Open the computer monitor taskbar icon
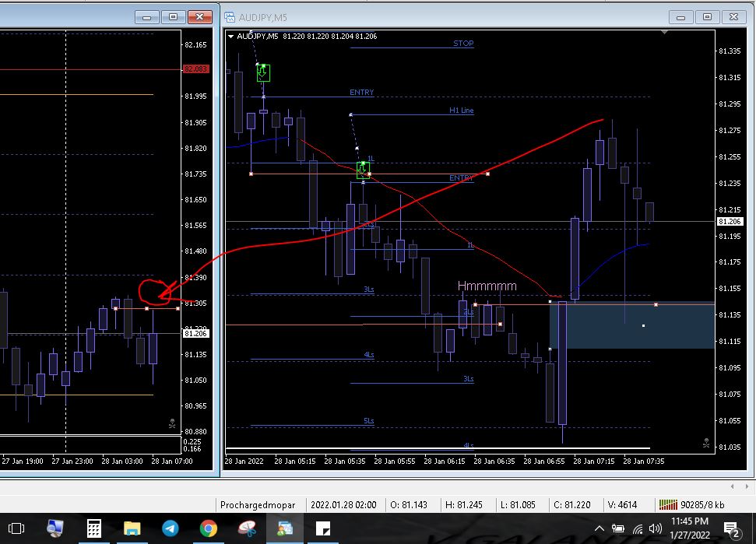This screenshot has height=544, width=756. click(x=55, y=528)
